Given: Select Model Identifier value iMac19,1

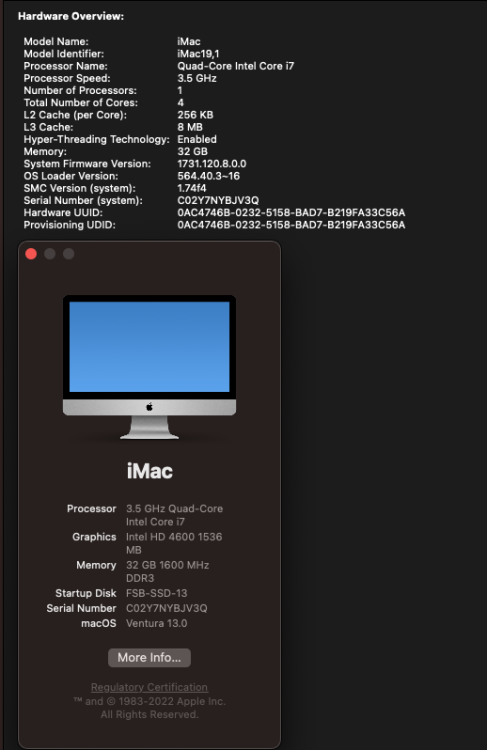Looking at the screenshot, I should tap(198, 54).
